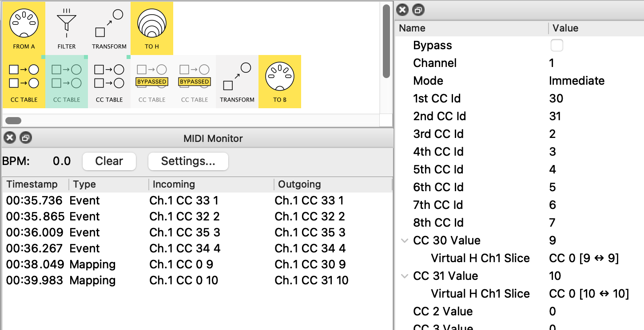The width and height of the screenshot is (644, 330).
Task: Select the top-row TRANSFORM node
Action: (109, 27)
